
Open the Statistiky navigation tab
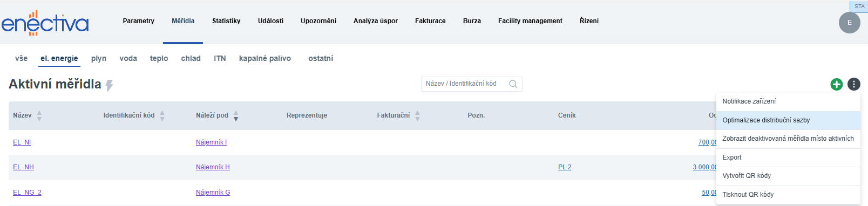click(x=226, y=21)
